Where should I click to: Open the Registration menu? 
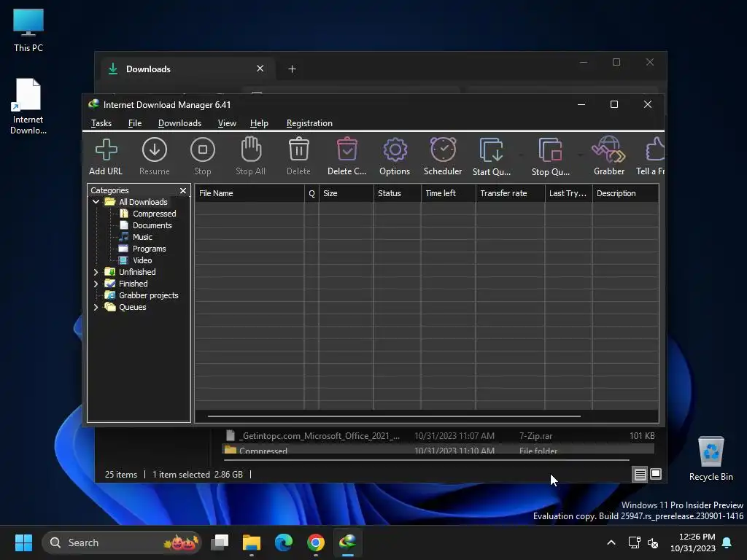pos(309,123)
